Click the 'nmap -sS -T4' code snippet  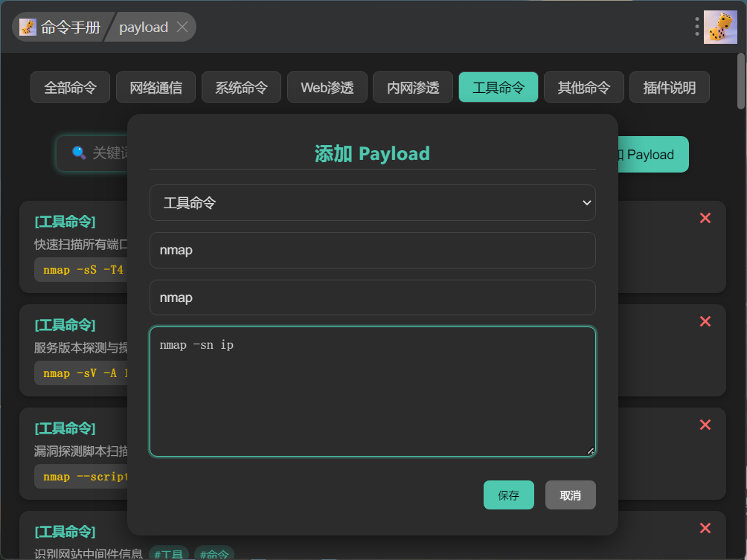coord(83,270)
